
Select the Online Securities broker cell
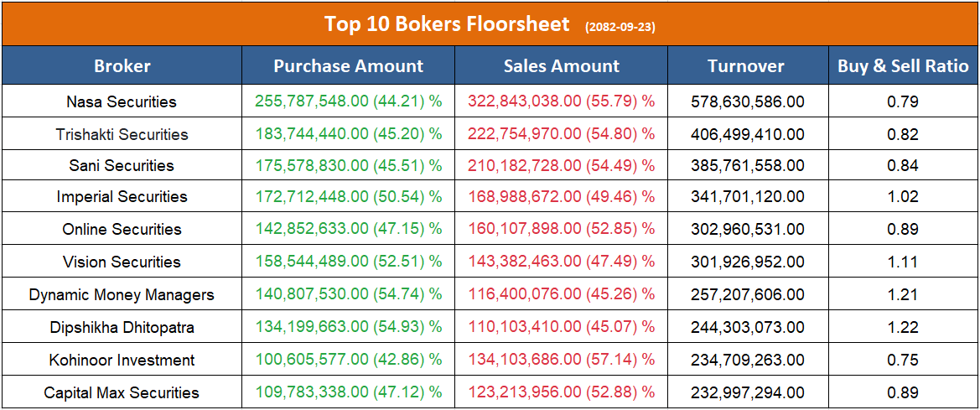(122, 230)
